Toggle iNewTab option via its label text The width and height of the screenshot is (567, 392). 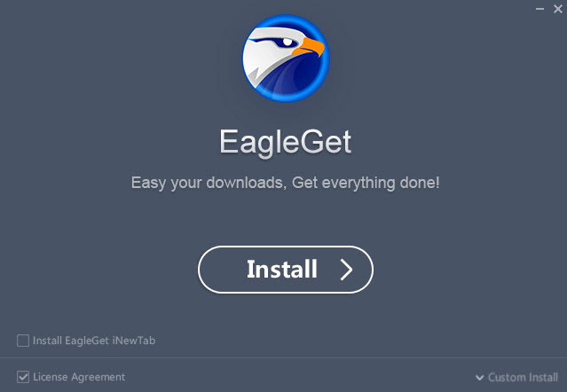coord(94,341)
